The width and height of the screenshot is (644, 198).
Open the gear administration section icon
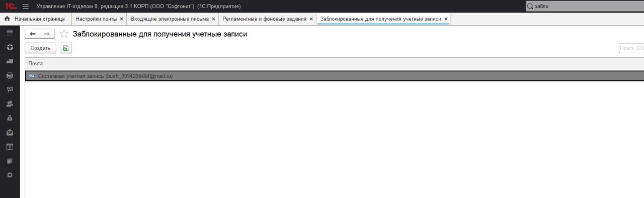click(10, 175)
